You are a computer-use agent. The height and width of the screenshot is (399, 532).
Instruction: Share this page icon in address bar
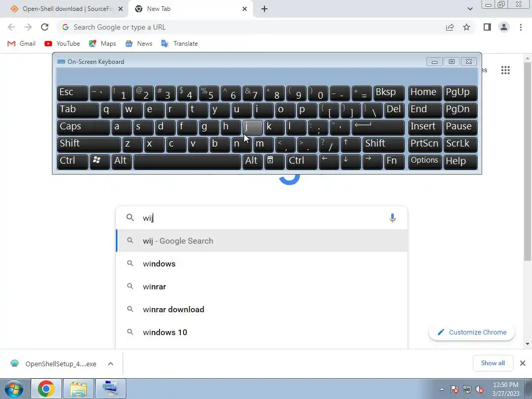(450, 27)
